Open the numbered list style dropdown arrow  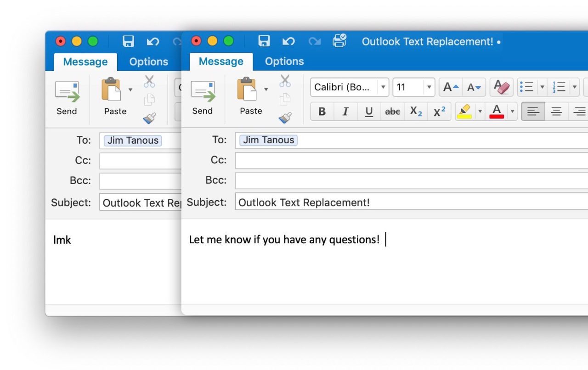(574, 87)
